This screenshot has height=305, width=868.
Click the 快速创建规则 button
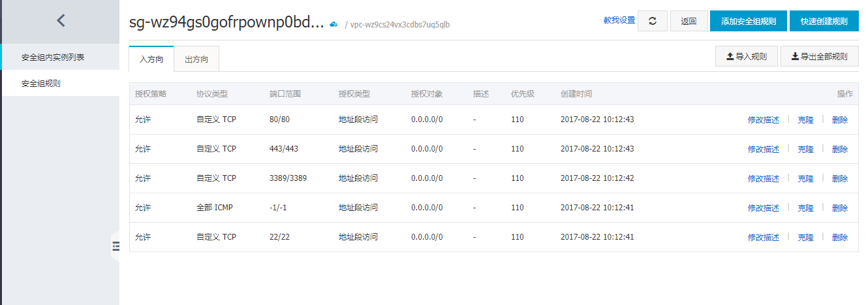(824, 21)
